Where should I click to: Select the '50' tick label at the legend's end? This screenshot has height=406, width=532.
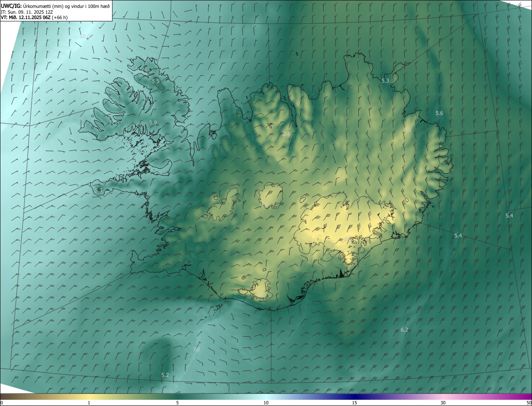click(528, 403)
